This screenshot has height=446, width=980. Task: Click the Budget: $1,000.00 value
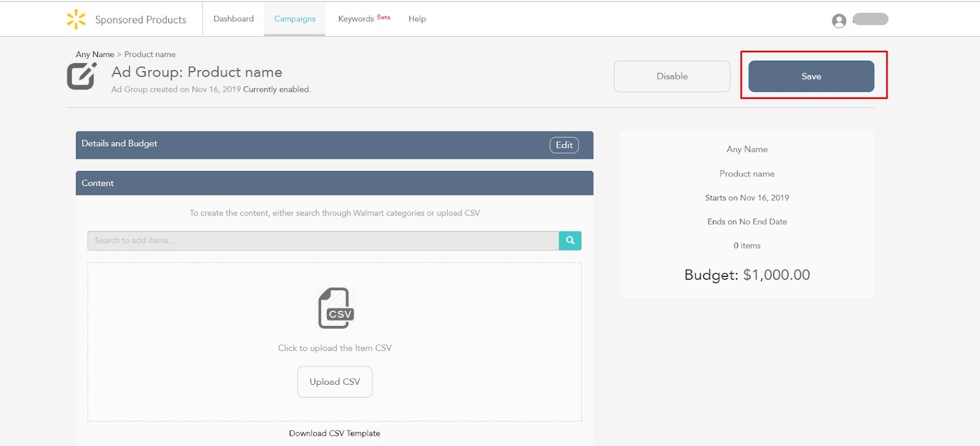tap(747, 274)
